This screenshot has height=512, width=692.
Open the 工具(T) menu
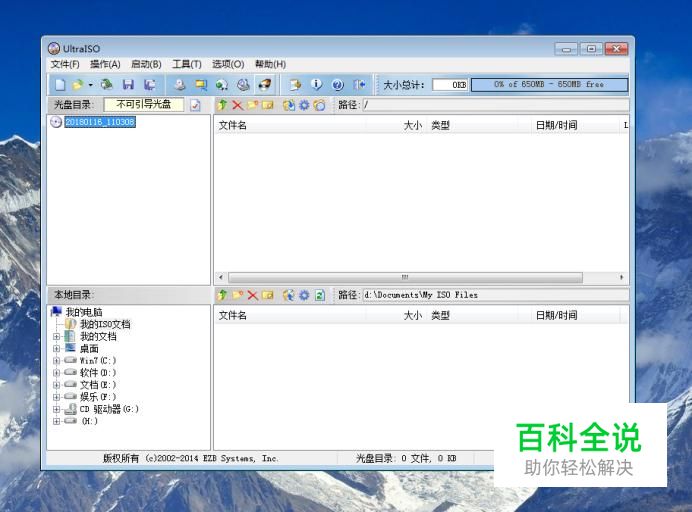[187, 64]
